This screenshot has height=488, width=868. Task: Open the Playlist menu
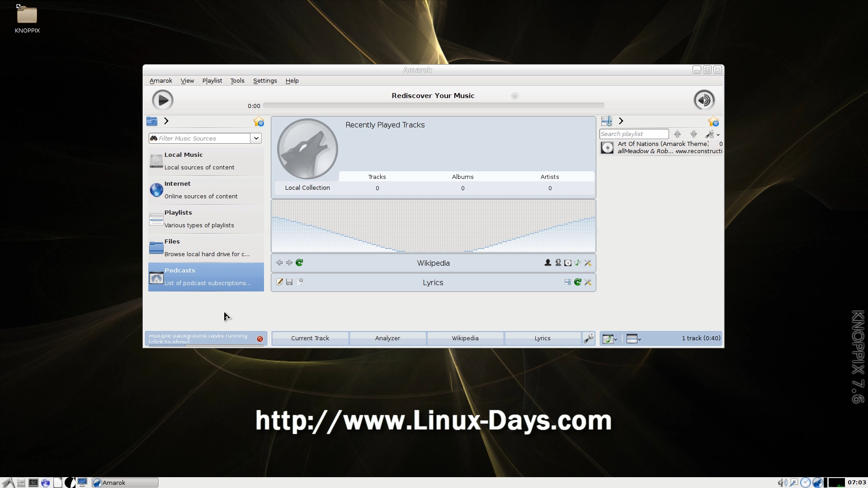click(x=212, y=80)
